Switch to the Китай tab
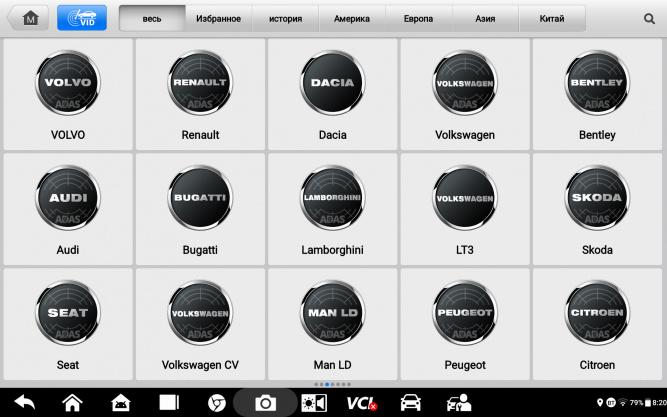This screenshot has width=667, height=417. pos(552,19)
